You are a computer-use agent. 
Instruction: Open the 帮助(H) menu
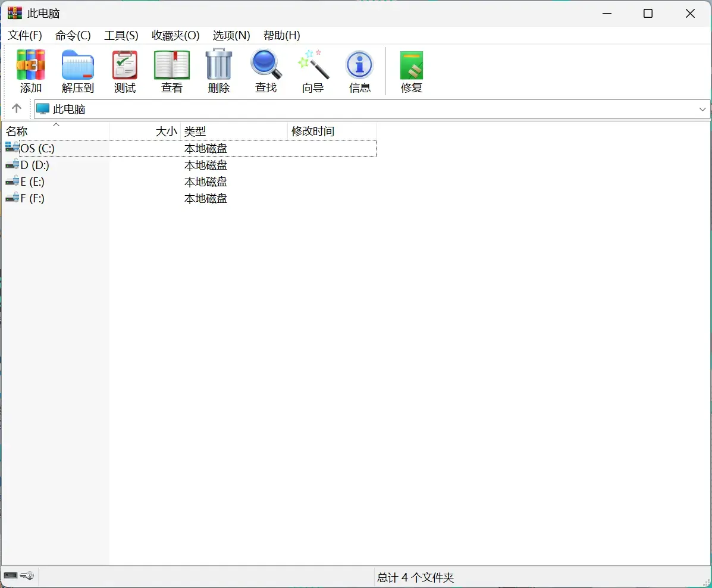coord(282,36)
